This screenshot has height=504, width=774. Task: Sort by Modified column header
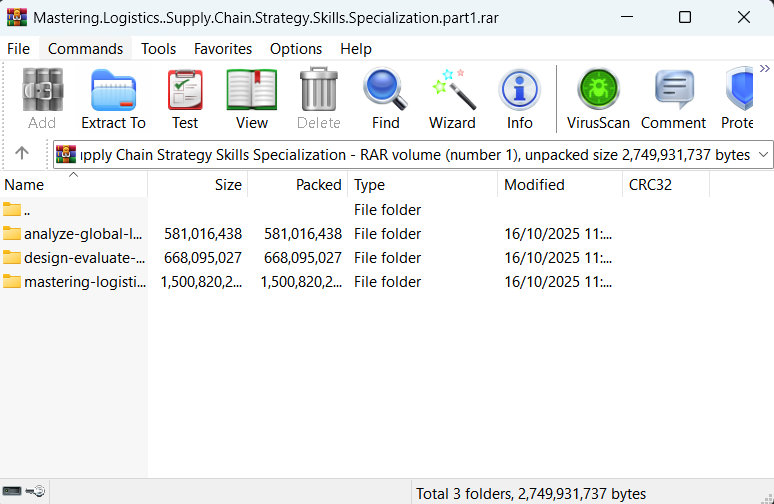[x=534, y=185]
